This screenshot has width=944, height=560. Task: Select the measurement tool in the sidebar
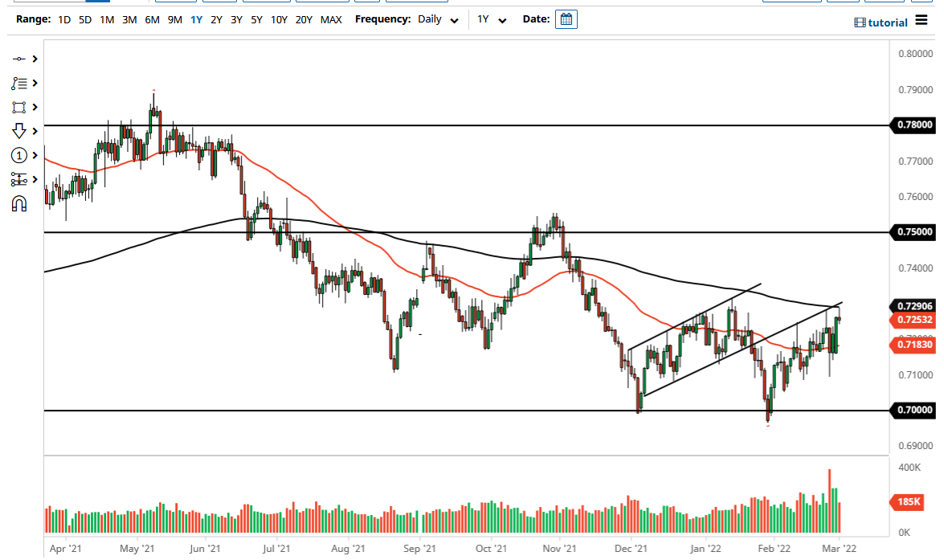coord(18,179)
